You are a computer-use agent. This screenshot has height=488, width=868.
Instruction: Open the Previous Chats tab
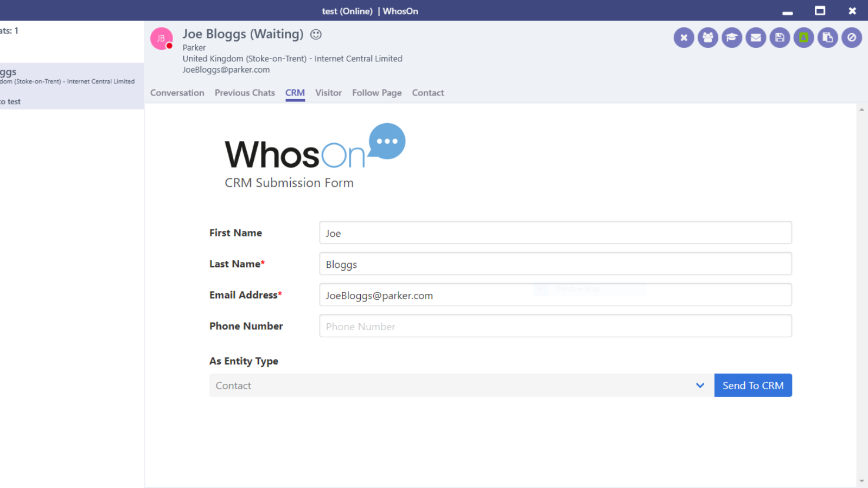[x=245, y=93]
